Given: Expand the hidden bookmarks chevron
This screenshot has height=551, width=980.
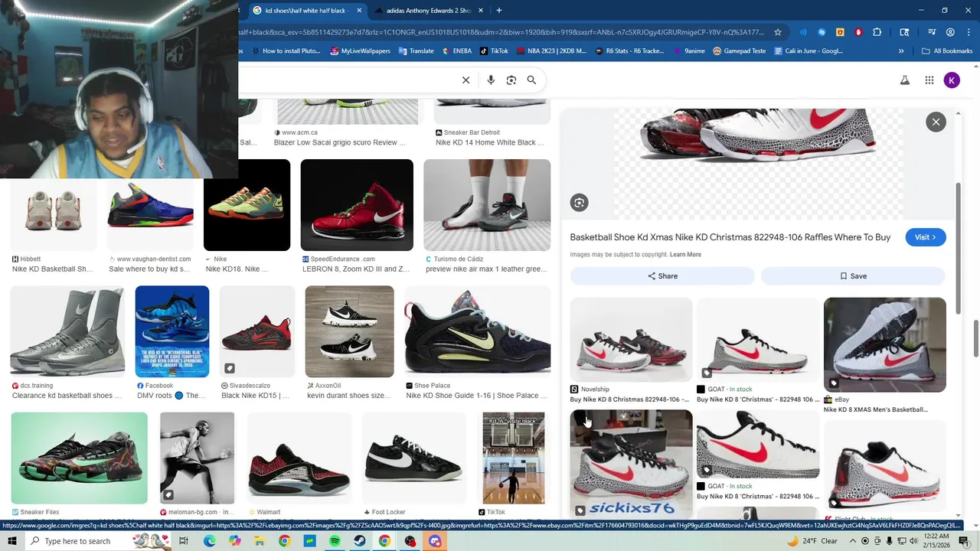Looking at the screenshot, I should pos(901,51).
